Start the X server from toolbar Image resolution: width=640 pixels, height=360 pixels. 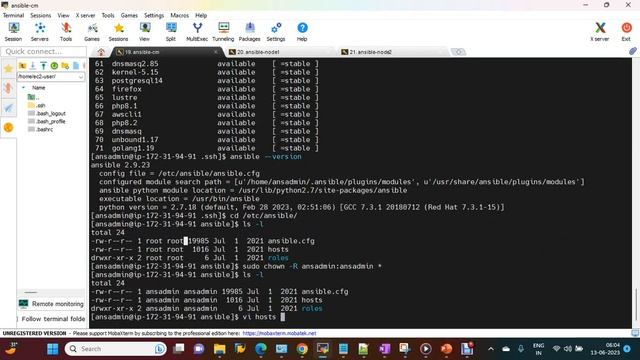coord(600,32)
